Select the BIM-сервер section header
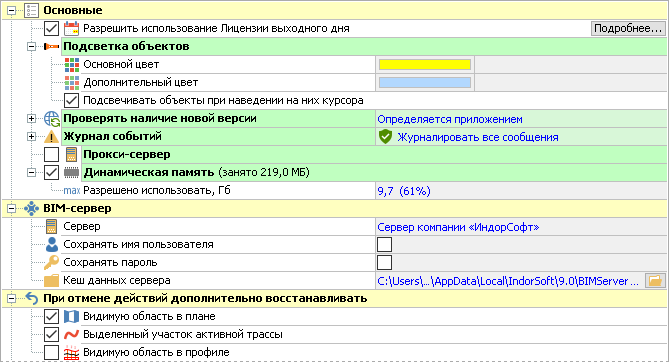The image size is (669, 362). coord(77,208)
